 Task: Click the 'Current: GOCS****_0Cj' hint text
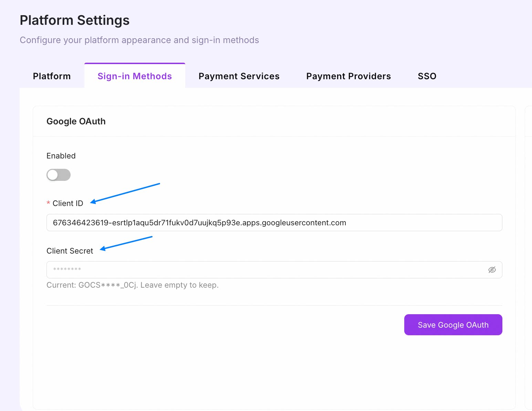[133, 285]
